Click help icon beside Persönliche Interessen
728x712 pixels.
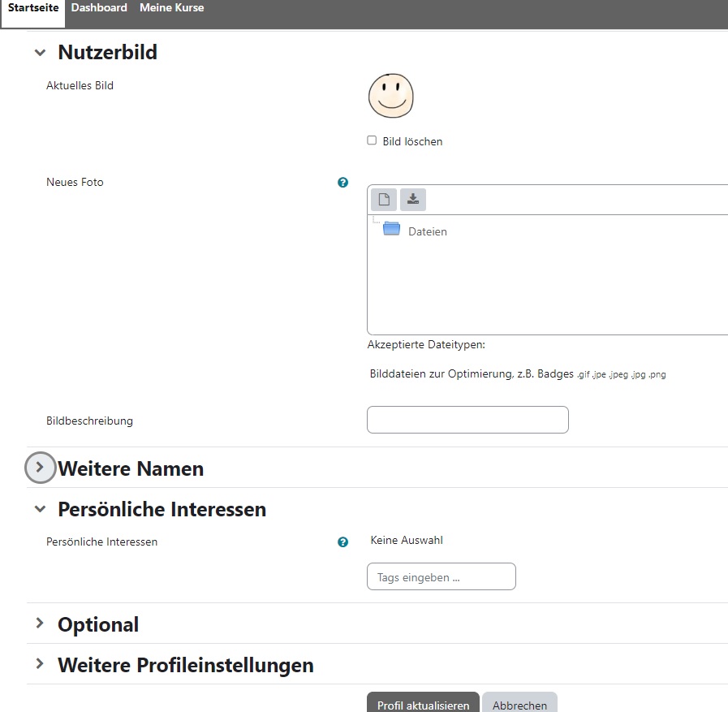342,542
